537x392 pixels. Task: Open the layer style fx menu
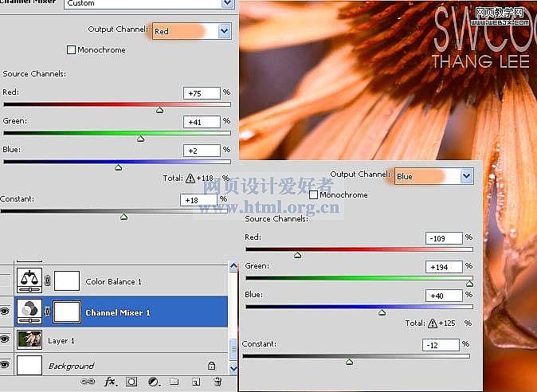point(110,382)
